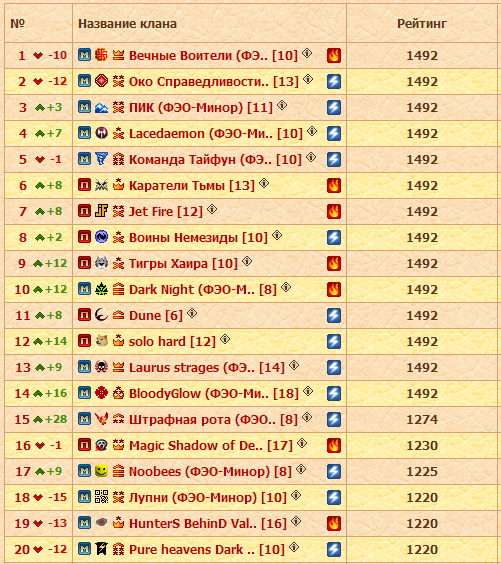
Task: Open the Magic Shadow of De.. clan
Action: tap(211, 446)
